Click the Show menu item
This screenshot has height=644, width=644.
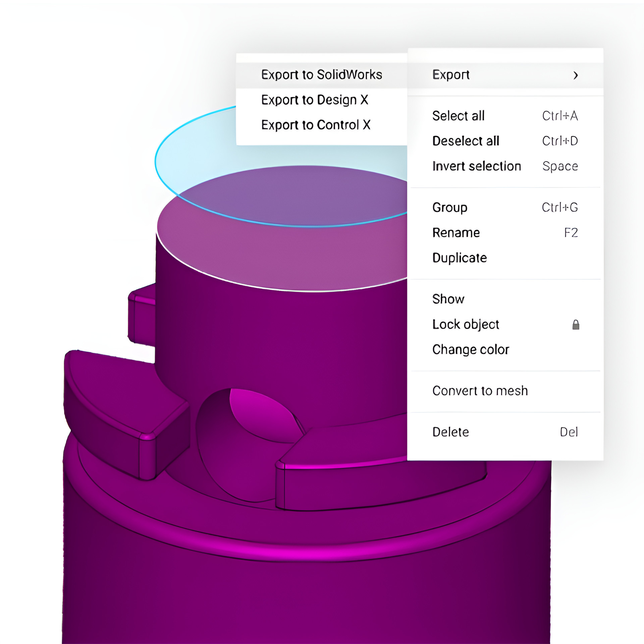[448, 299]
